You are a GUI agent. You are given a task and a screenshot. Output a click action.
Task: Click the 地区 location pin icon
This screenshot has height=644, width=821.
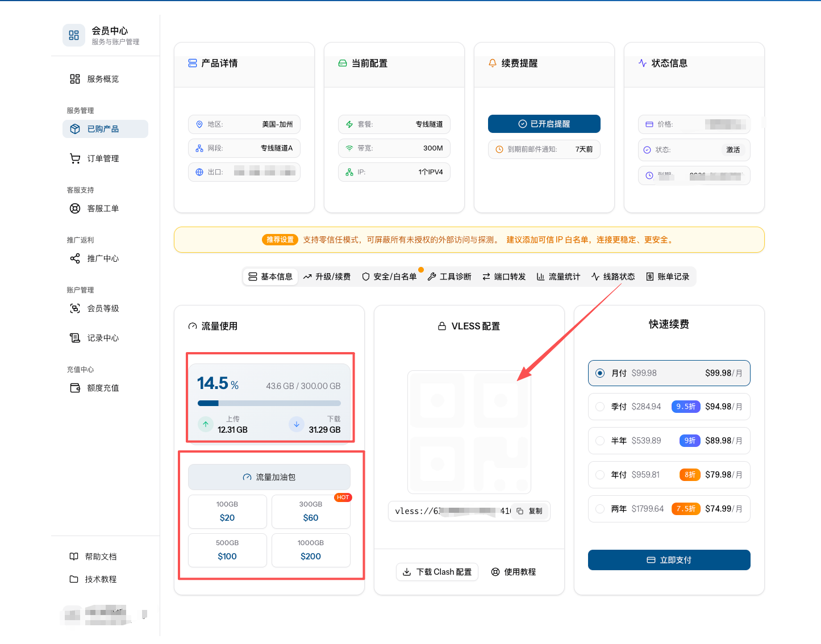click(199, 124)
